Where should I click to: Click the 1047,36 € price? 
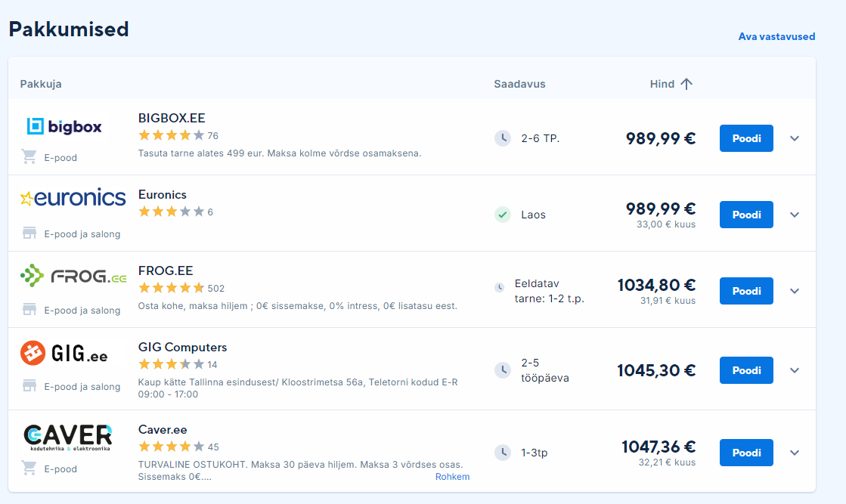(x=659, y=447)
